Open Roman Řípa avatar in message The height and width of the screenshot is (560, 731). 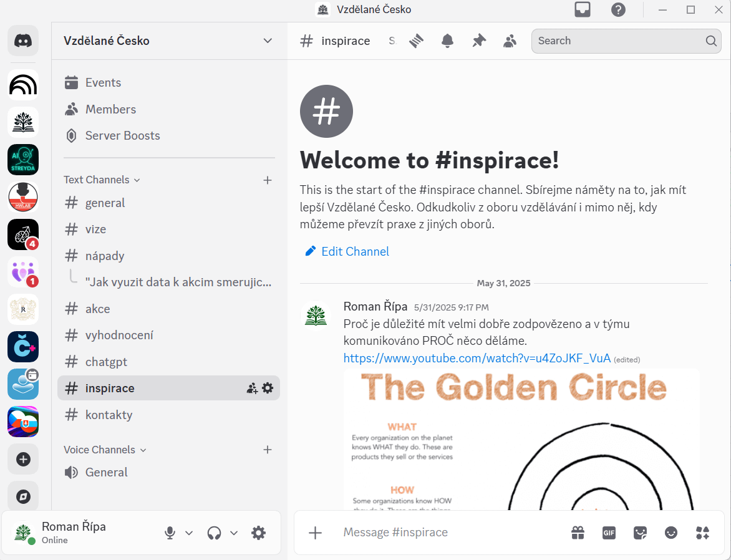[316, 316]
